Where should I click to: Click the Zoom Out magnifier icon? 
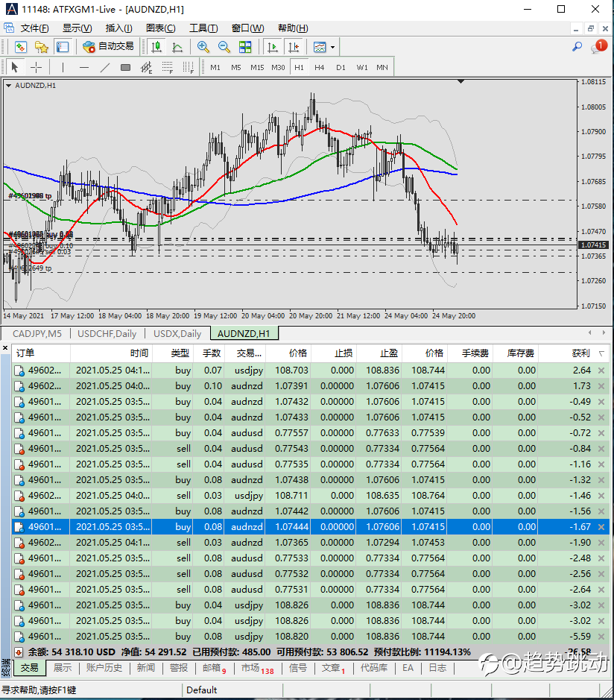click(x=224, y=47)
